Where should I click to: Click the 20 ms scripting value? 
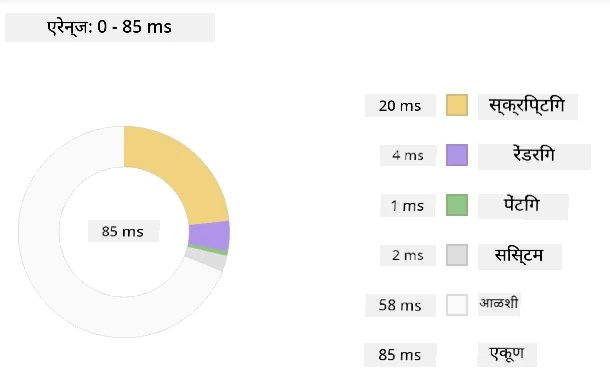coord(400,105)
